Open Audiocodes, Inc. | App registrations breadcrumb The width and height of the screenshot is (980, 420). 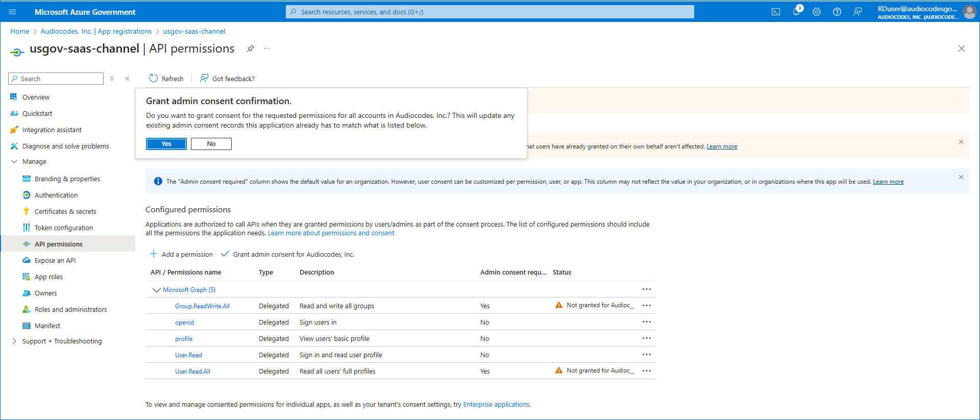[x=96, y=31]
